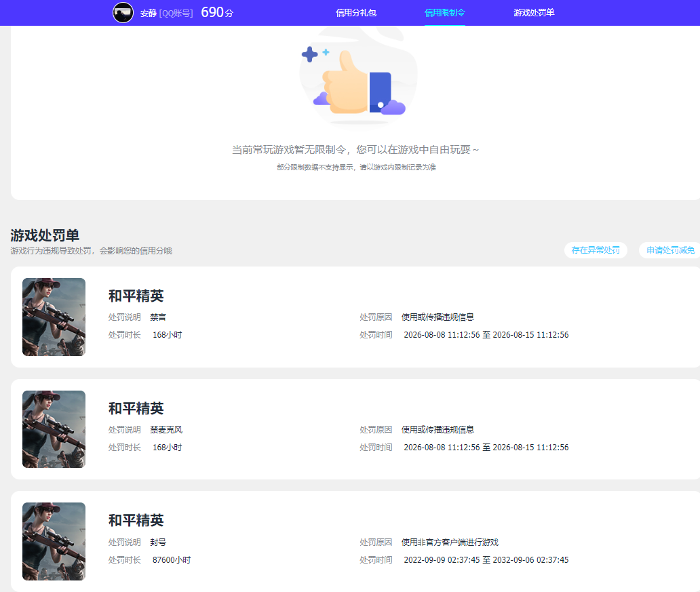Select the 禁言 penalty description
Viewport: 700px width, 592px height.
tap(158, 317)
